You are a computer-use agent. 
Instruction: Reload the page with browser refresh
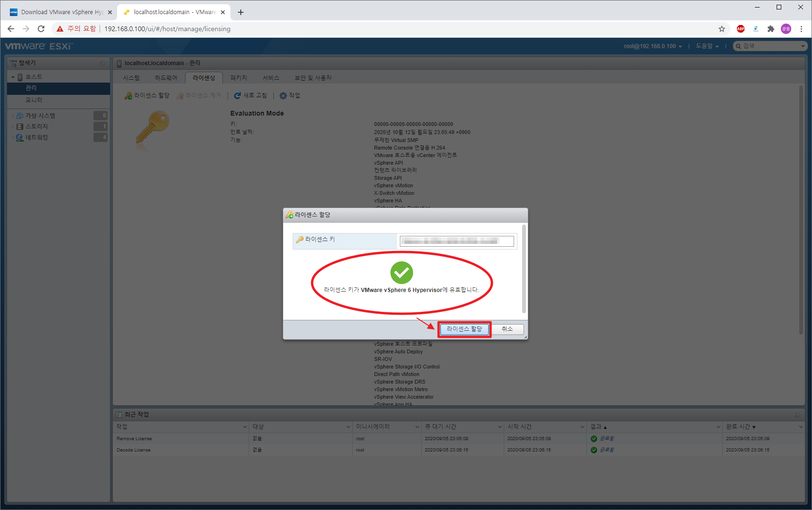point(41,29)
